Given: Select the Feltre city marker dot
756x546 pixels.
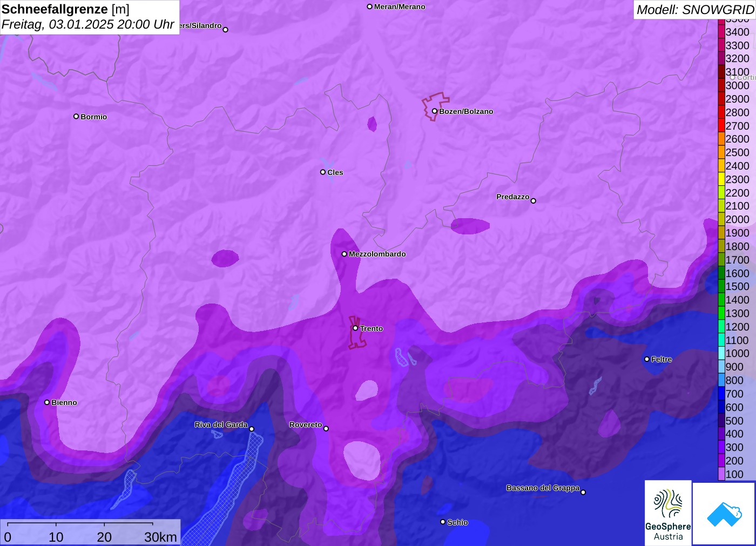Looking at the screenshot, I should 647,359.
